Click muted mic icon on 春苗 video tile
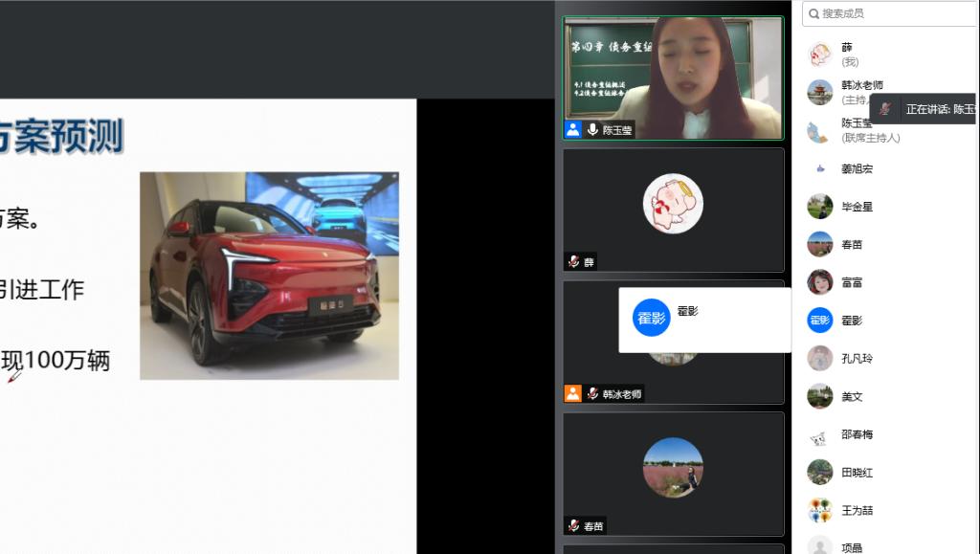980x554 pixels. [573, 525]
